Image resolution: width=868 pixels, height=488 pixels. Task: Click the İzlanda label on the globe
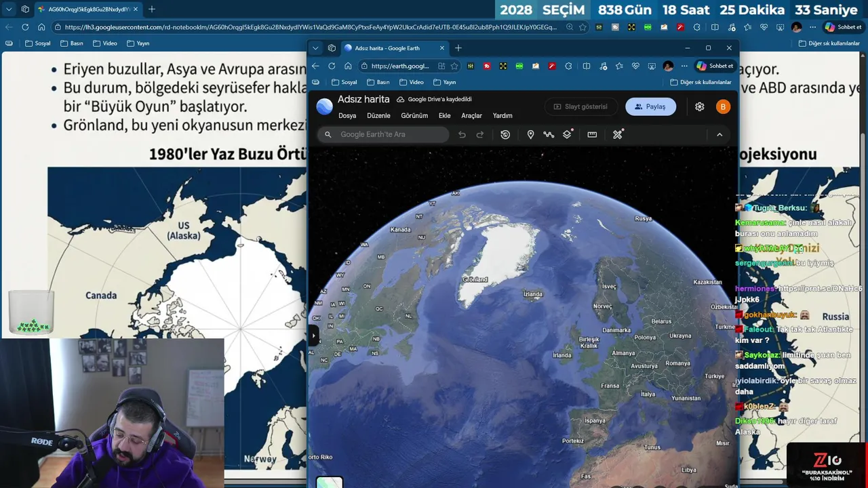tap(533, 294)
